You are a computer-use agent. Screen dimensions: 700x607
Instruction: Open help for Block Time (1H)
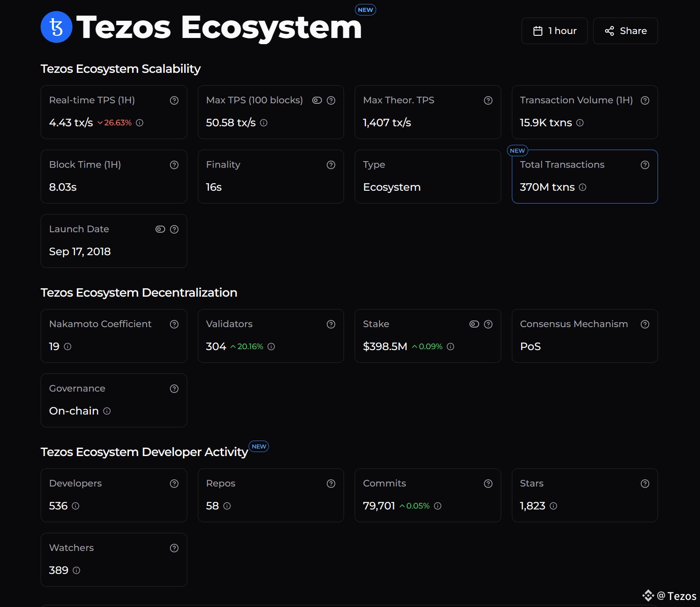(x=174, y=165)
